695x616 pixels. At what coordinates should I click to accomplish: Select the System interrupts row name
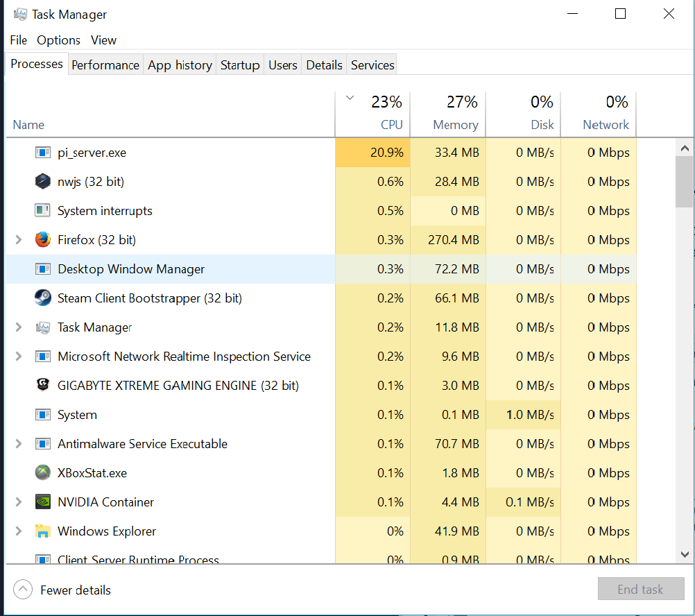[105, 211]
